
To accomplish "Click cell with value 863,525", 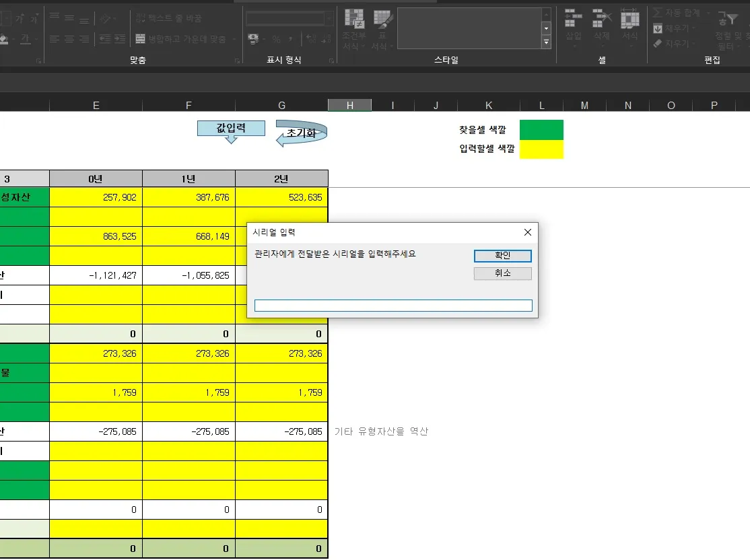I will click(96, 236).
